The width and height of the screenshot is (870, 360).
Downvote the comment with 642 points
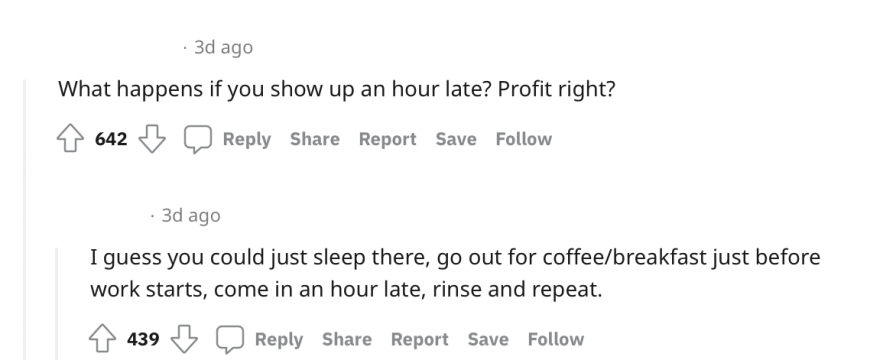pyautogui.click(x=152, y=139)
